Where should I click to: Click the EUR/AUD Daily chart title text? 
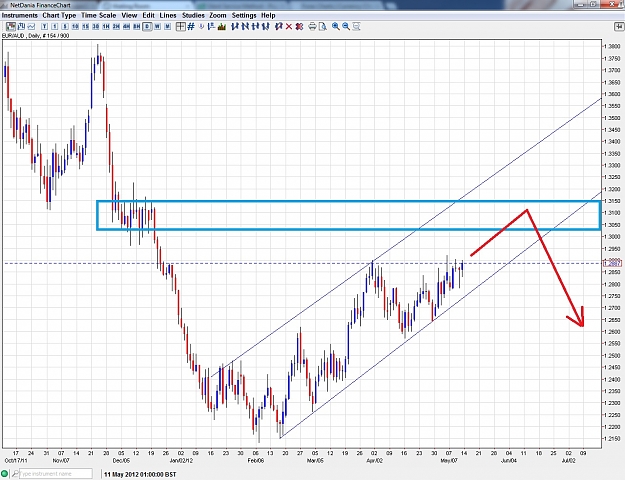pyautogui.click(x=35, y=36)
